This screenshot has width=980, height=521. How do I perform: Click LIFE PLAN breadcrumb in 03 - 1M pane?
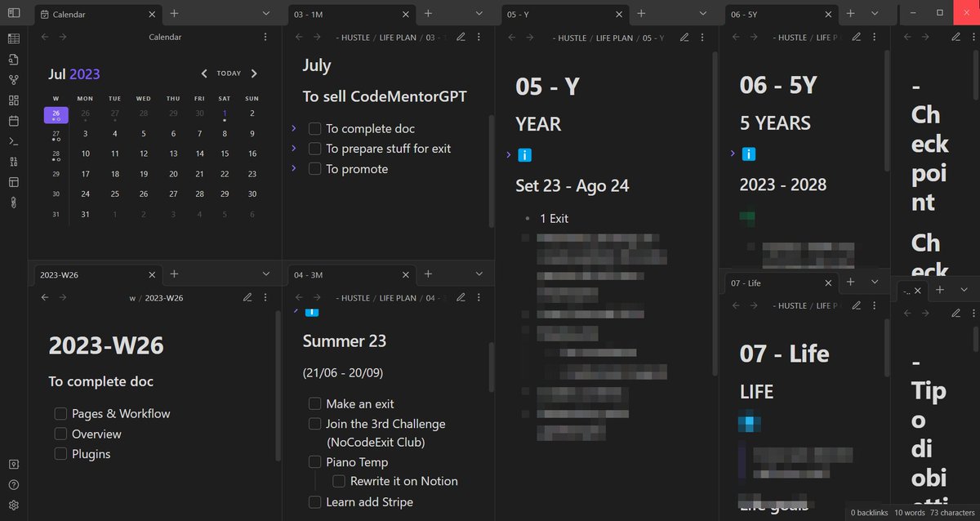399,37
